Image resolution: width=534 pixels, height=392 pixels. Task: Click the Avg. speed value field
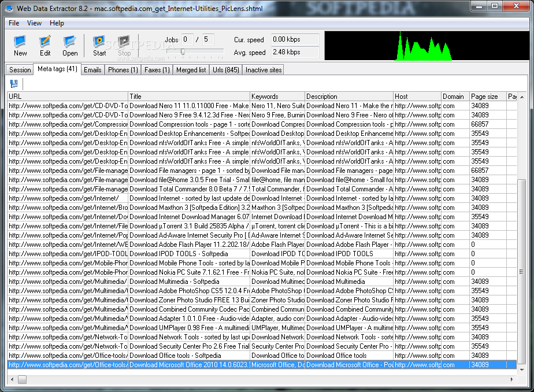click(x=295, y=52)
